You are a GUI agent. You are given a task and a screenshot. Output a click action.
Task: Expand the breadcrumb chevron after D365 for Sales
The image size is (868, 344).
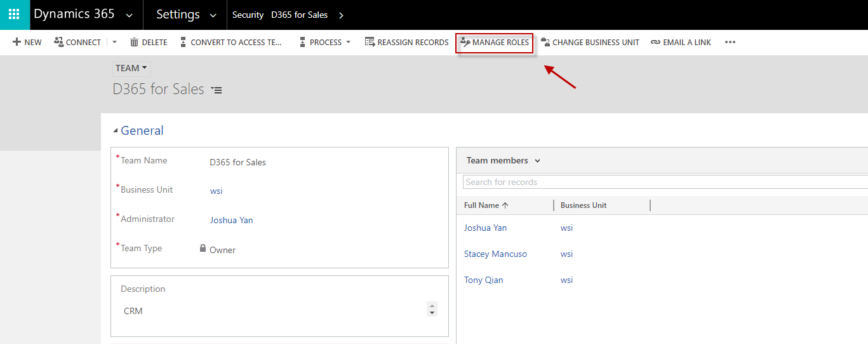click(341, 15)
